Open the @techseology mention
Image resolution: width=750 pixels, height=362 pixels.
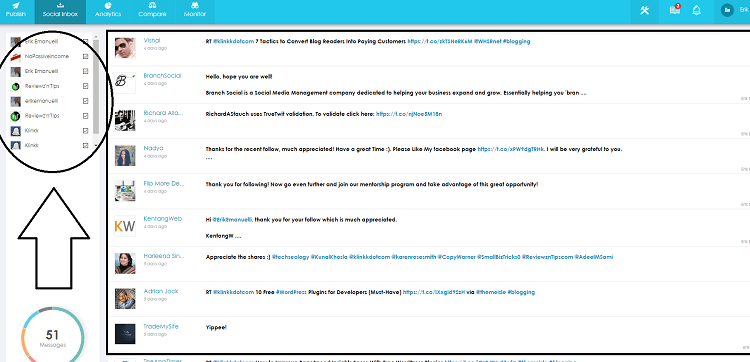tap(290, 257)
